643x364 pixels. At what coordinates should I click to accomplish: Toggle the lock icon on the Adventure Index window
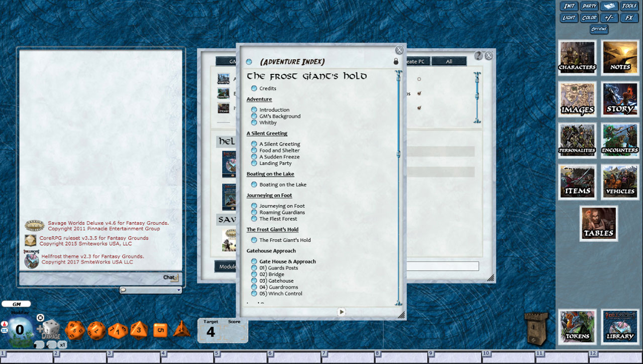[x=396, y=60]
